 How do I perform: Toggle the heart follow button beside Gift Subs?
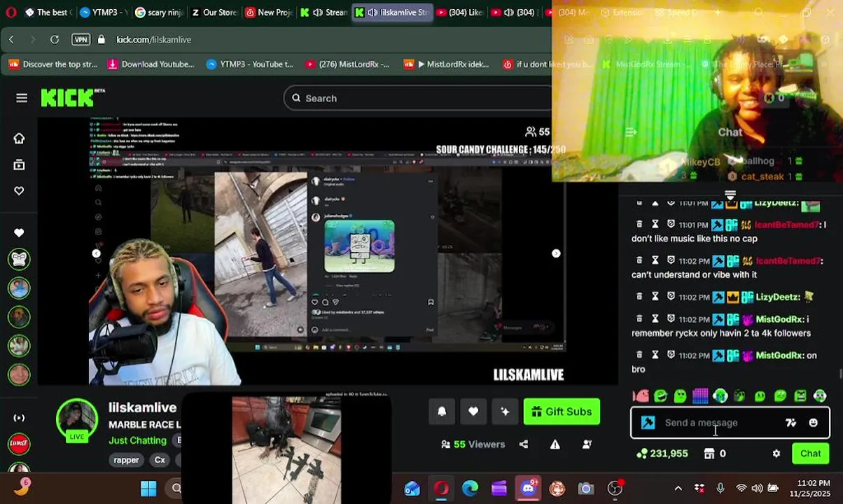tap(473, 412)
